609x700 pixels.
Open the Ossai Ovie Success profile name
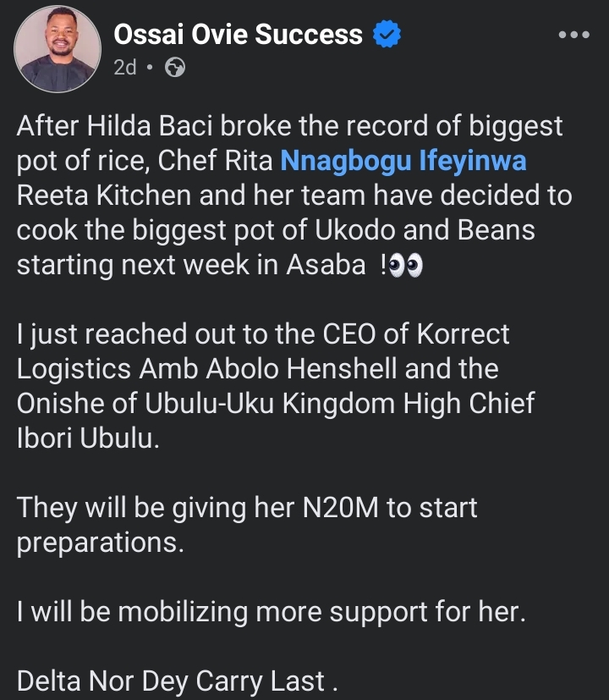coord(238,36)
